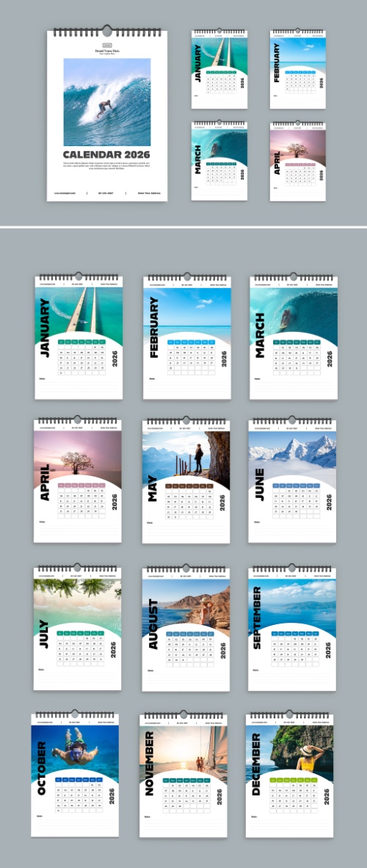367x868 pixels.
Task: Open the small April preview beside the cover
Action: [298, 161]
